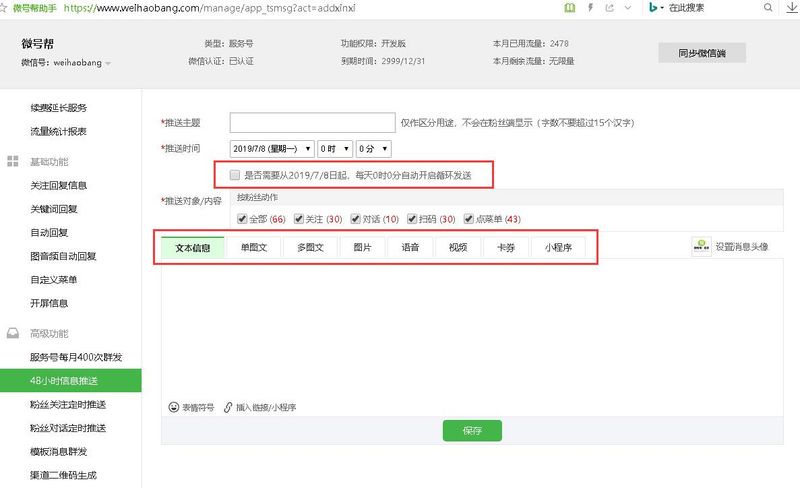The image size is (800, 488).
Task: Switch to the 单图文 tab
Action: 254,248
